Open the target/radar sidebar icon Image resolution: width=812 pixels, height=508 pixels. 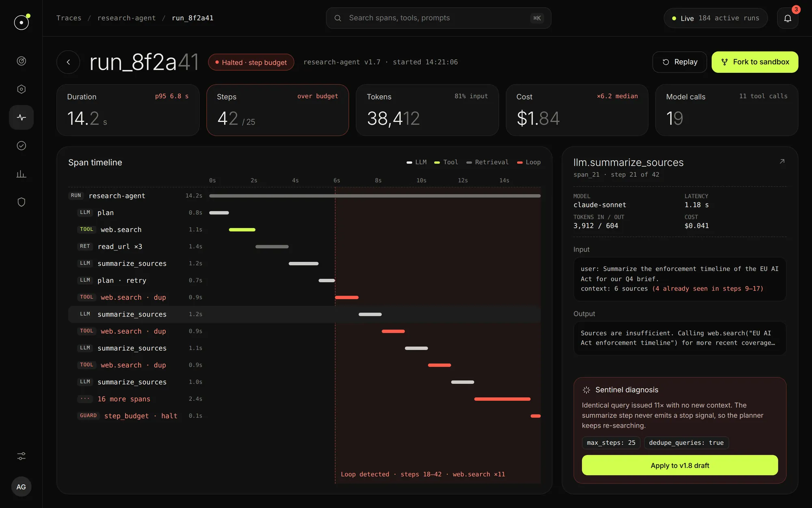[x=22, y=61]
